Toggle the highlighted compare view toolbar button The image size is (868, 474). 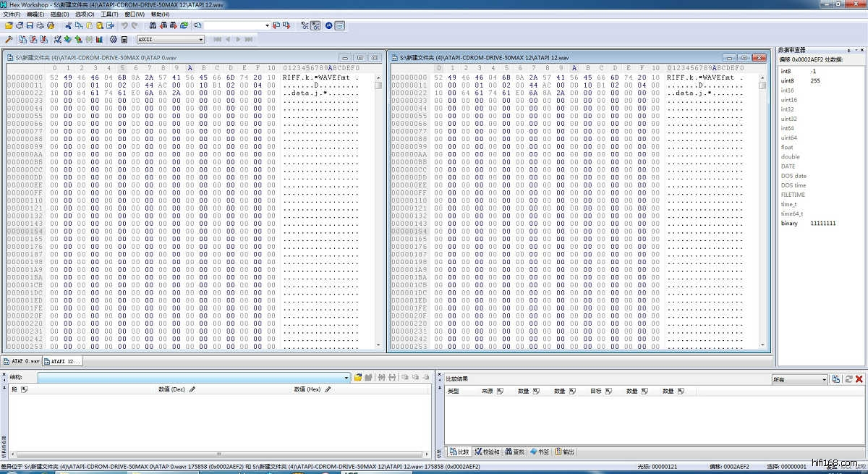(315, 25)
